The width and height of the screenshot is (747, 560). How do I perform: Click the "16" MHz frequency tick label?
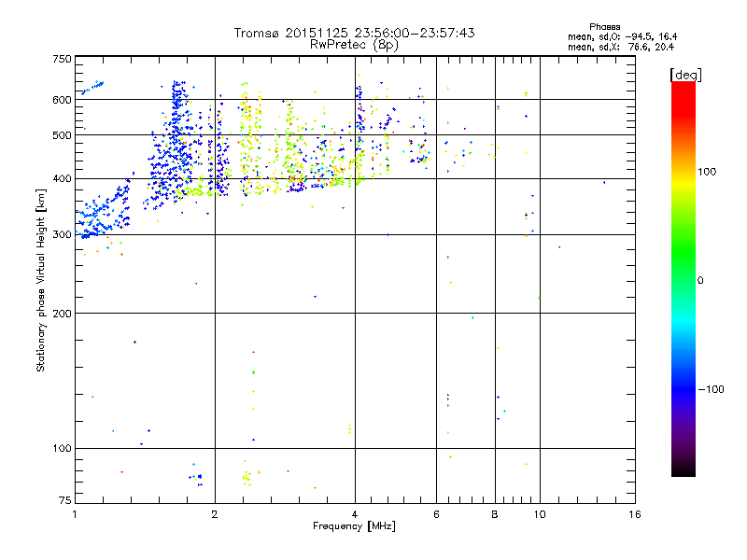click(x=635, y=514)
